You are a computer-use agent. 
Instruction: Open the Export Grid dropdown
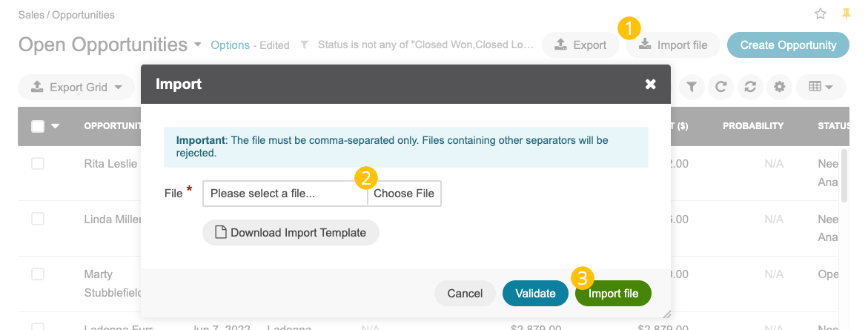point(76,87)
